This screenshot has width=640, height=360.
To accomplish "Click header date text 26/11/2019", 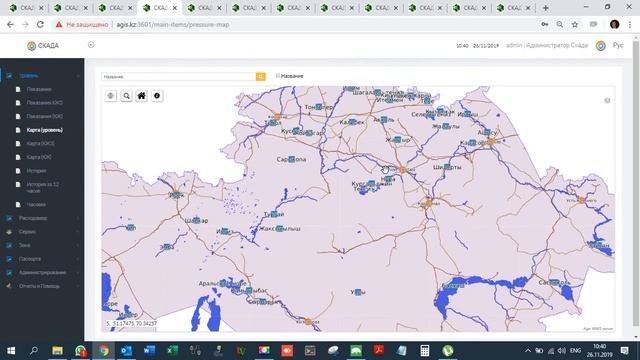I will (486, 46).
